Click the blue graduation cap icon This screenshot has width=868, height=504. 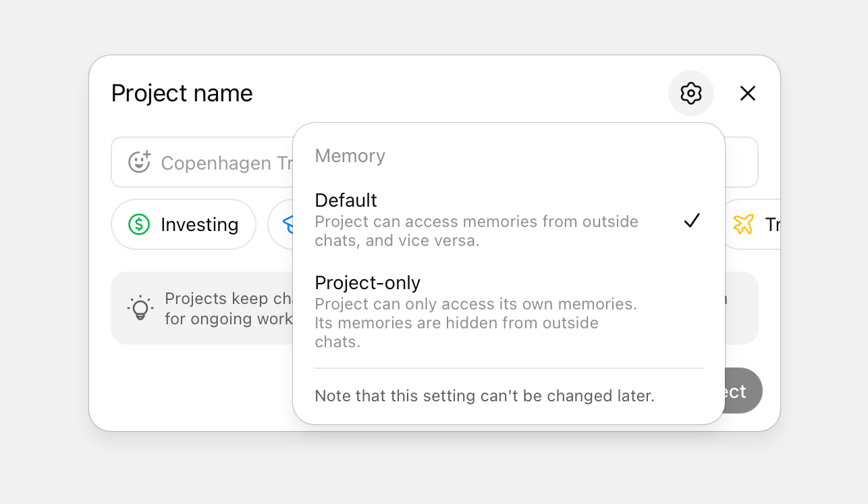point(287,224)
